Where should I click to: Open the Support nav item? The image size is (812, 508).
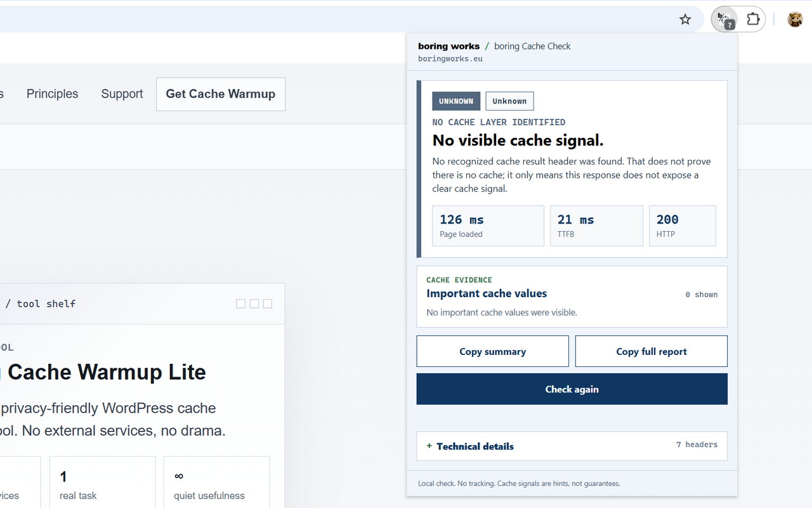(122, 94)
